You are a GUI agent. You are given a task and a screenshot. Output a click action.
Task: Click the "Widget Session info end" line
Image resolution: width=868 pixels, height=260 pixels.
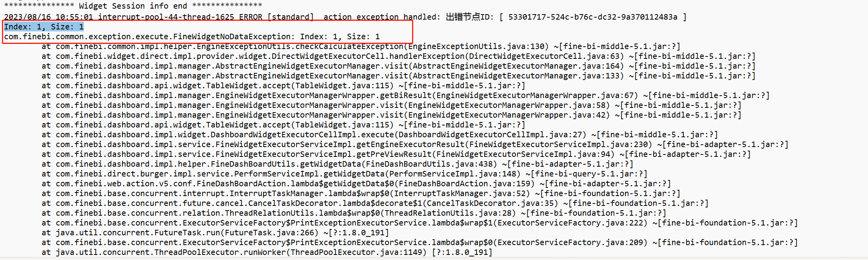click(133, 6)
